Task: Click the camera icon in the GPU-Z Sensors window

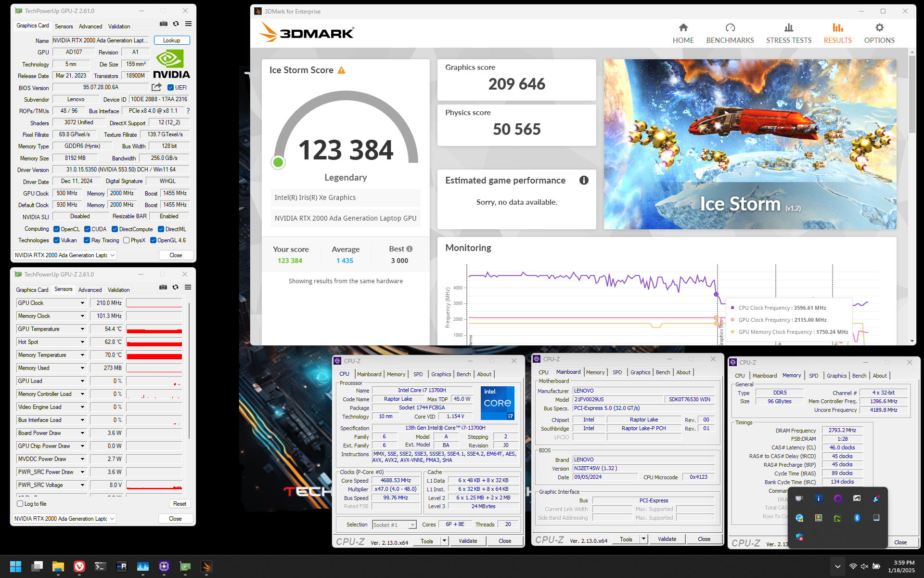Action: 163,287
